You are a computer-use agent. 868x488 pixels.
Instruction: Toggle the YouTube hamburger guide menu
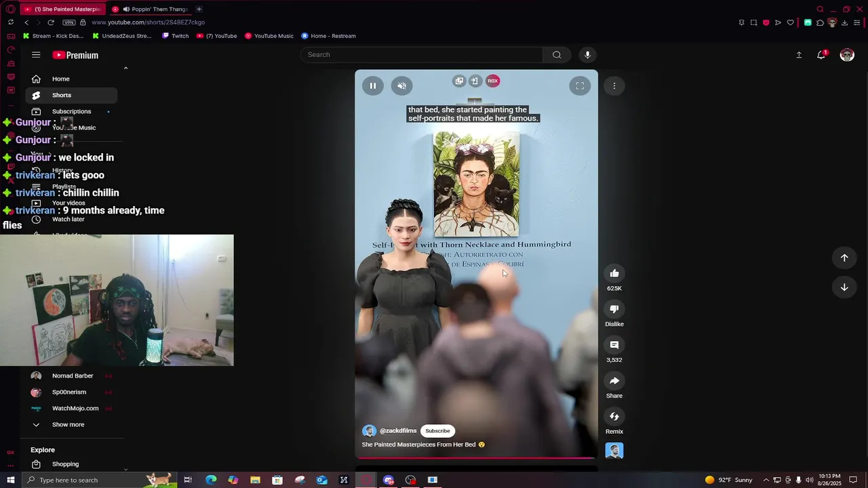point(36,55)
